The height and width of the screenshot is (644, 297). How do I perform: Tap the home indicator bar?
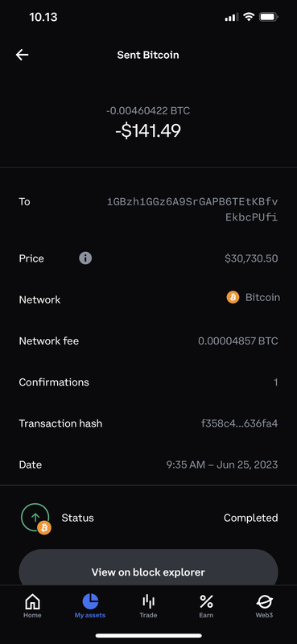click(148, 635)
